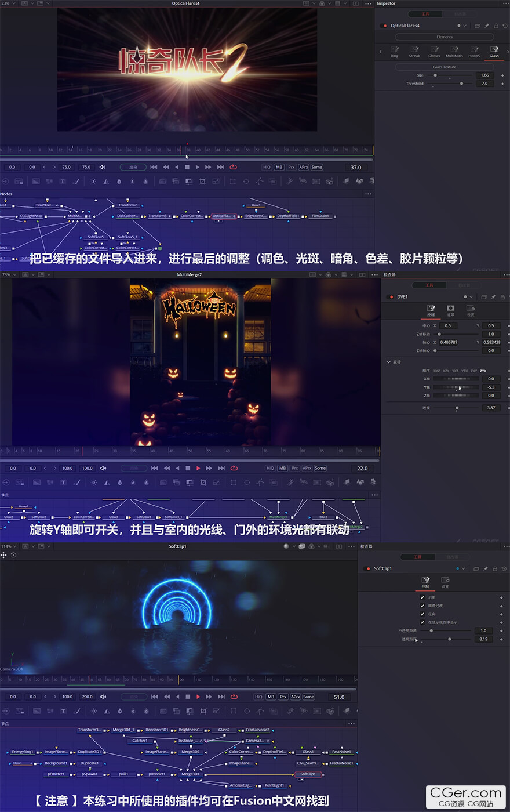
Task: Open blue color dropdown beside SoftClip1 name
Action: pos(460,568)
